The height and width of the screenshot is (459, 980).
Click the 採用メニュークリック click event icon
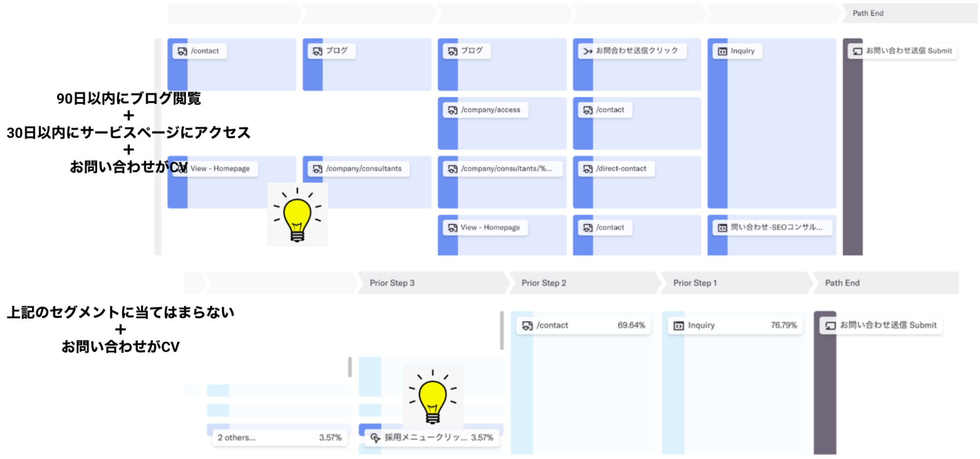pos(375,437)
